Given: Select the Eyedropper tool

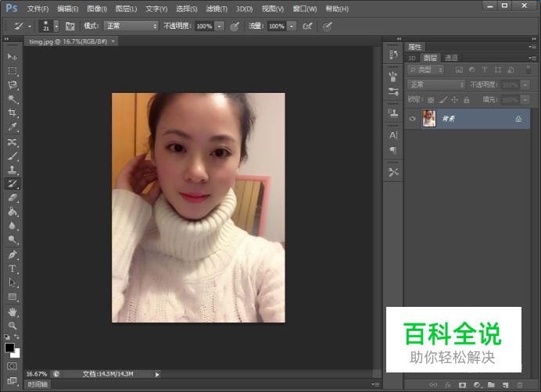Looking at the screenshot, I should [13, 127].
